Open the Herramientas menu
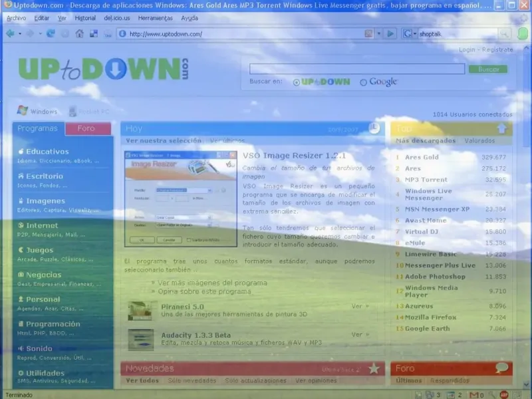 156,18
